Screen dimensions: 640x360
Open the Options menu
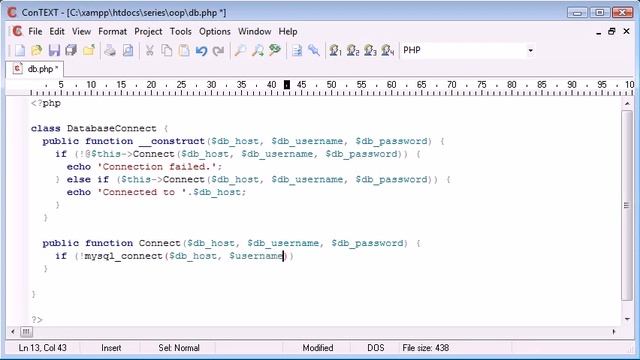pyautogui.click(x=215, y=31)
